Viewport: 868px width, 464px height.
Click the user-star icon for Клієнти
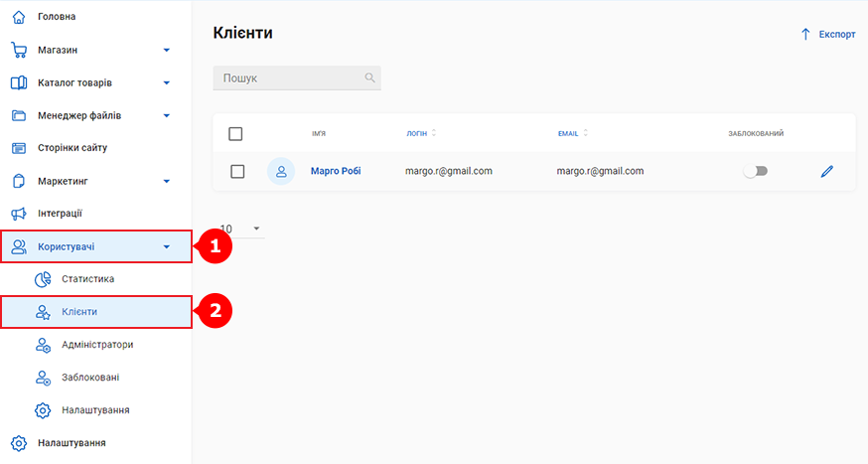(x=43, y=312)
